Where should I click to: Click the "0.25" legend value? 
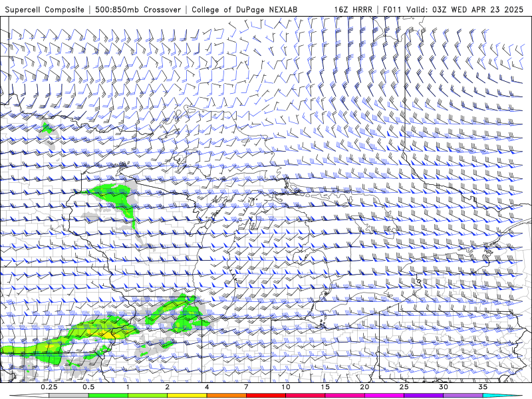point(49,387)
